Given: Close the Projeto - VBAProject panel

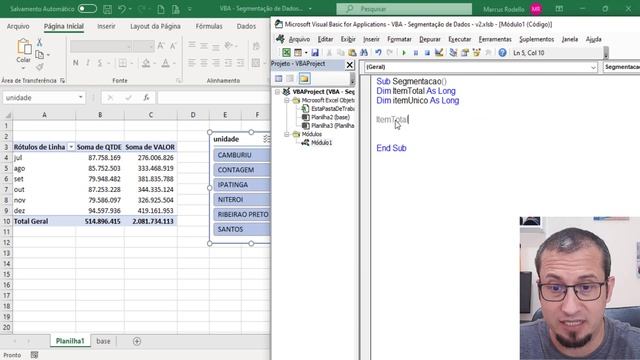Looking at the screenshot, I should 350,64.
